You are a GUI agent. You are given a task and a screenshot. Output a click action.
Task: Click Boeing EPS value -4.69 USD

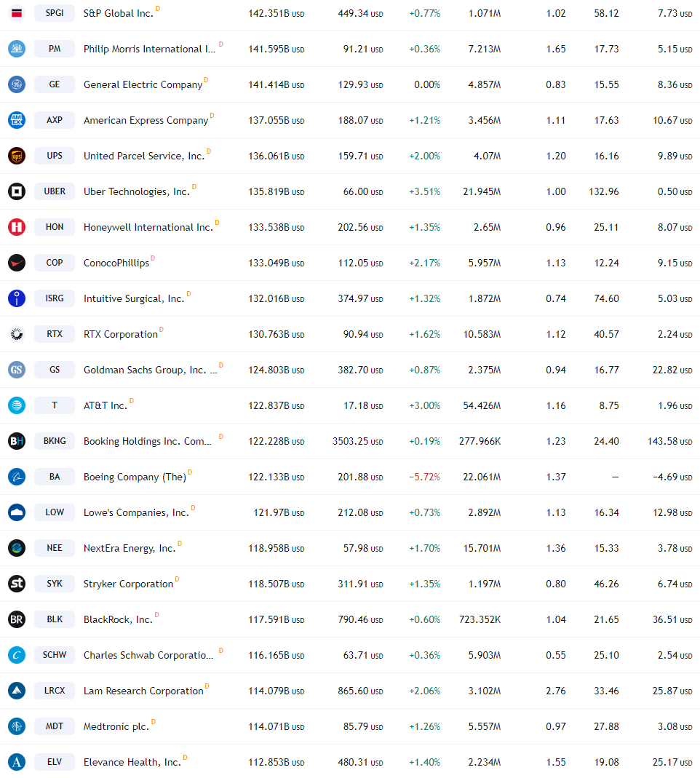click(x=672, y=477)
